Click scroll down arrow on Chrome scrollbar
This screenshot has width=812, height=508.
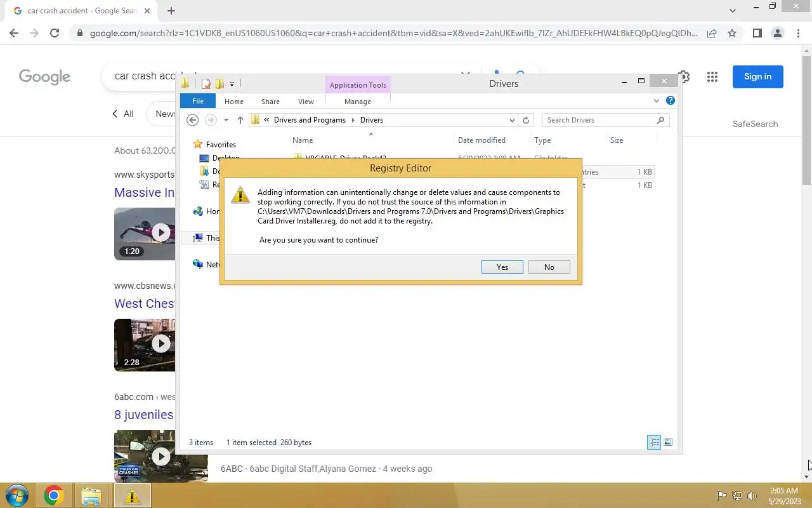coord(808,477)
